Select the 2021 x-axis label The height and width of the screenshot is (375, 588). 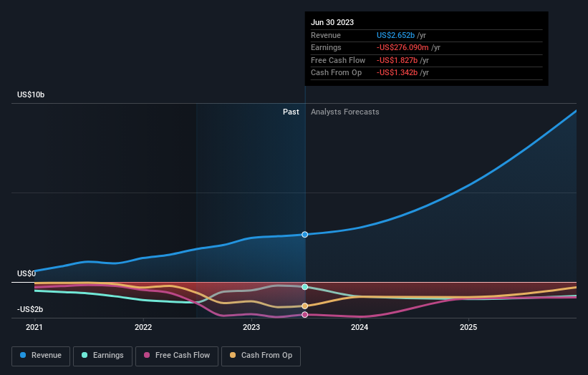pyautogui.click(x=34, y=328)
